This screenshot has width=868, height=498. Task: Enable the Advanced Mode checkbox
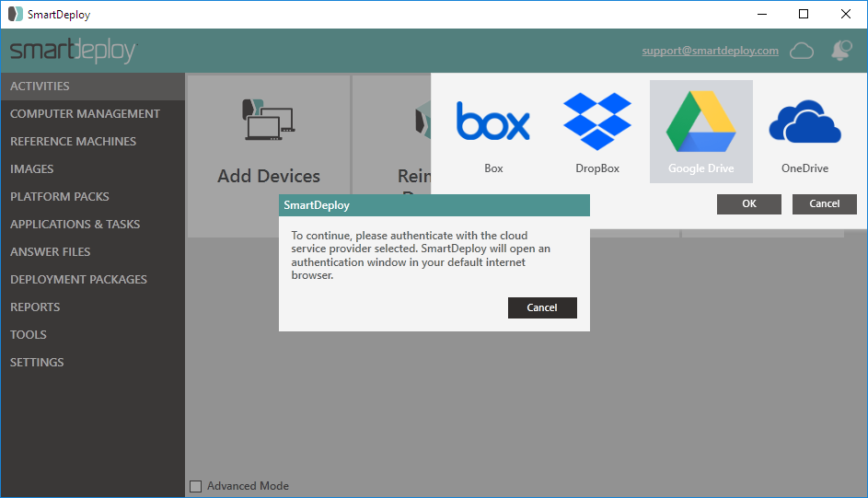(195, 486)
